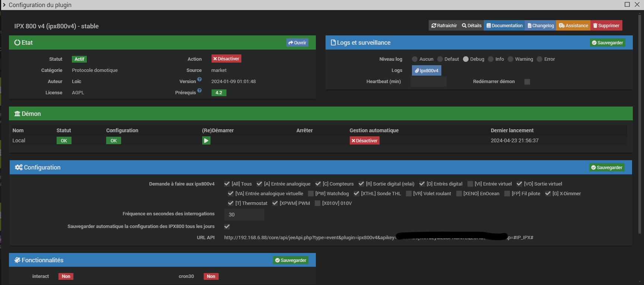Image resolution: width=644 pixels, height=285 pixels.
Task: Toggle the Redémarrer démon checkbox
Action: point(527,82)
